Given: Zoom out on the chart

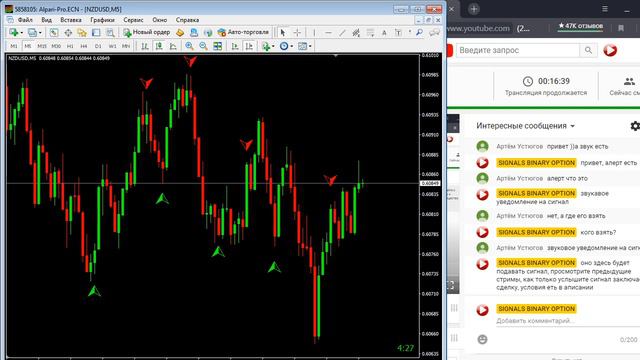Looking at the screenshot, I should point(203,46).
